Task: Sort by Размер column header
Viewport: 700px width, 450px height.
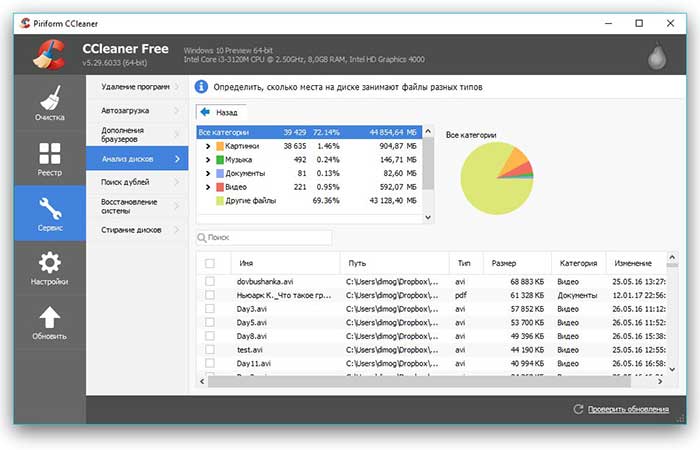Action: 517,263
